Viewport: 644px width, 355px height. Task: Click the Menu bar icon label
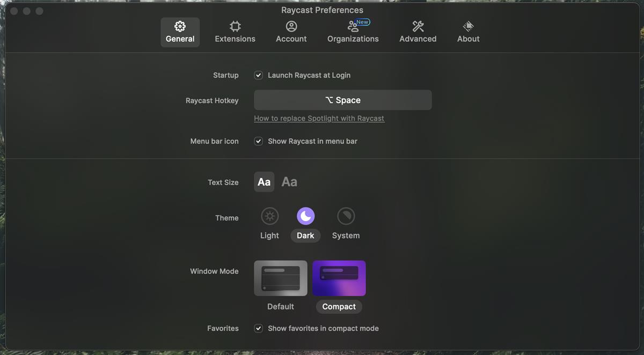[214, 141]
